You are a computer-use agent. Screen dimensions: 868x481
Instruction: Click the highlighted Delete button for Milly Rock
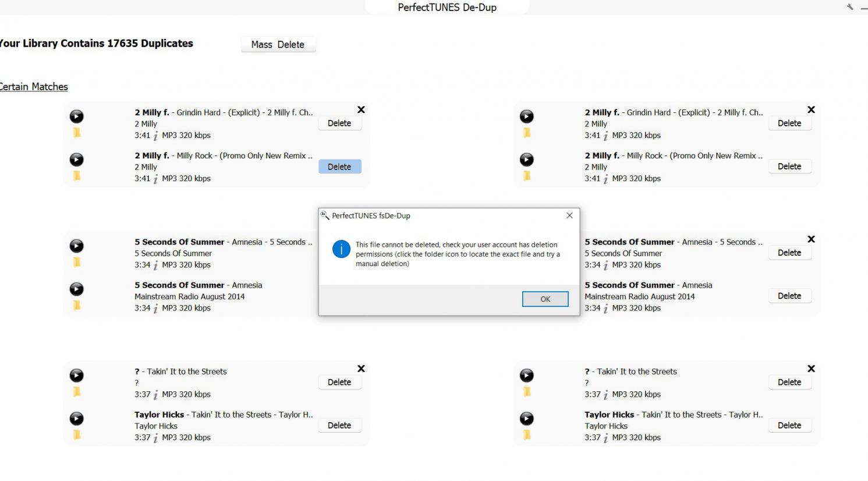pos(339,167)
